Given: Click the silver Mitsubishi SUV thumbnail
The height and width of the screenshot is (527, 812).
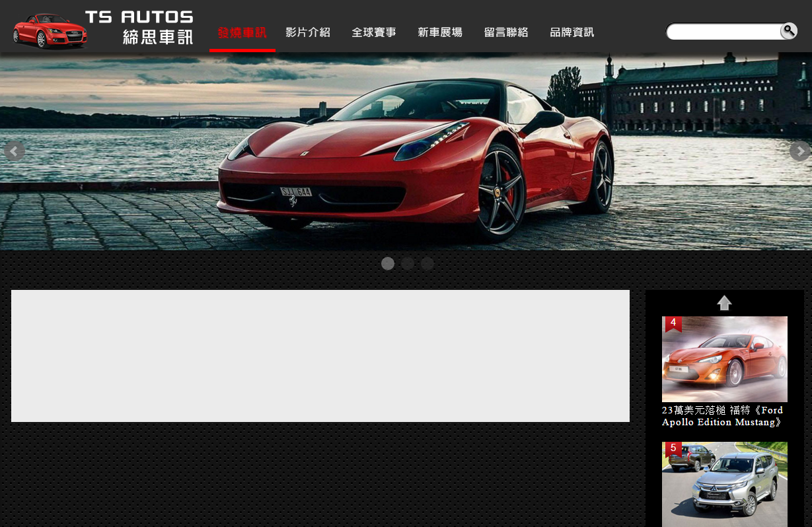Looking at the screenshot, I should click(x=725, y=485).
